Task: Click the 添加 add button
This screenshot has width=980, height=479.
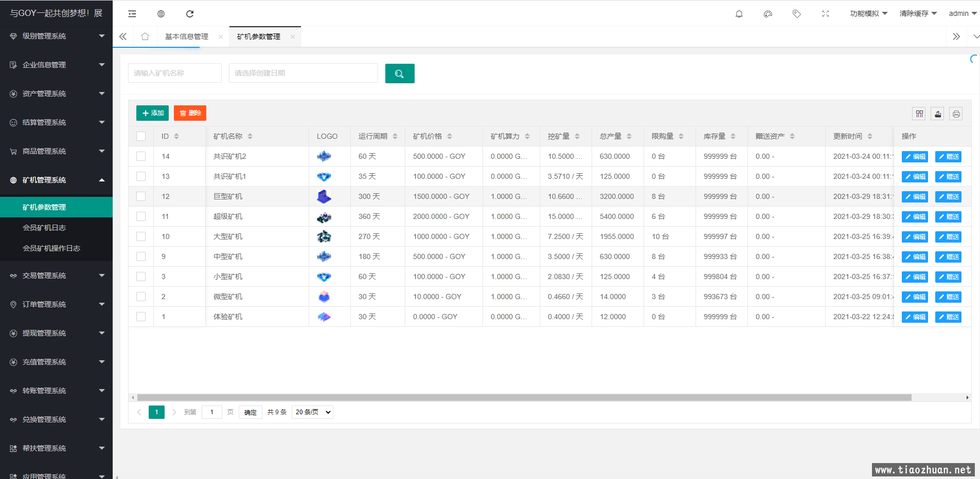Action: 152,113
